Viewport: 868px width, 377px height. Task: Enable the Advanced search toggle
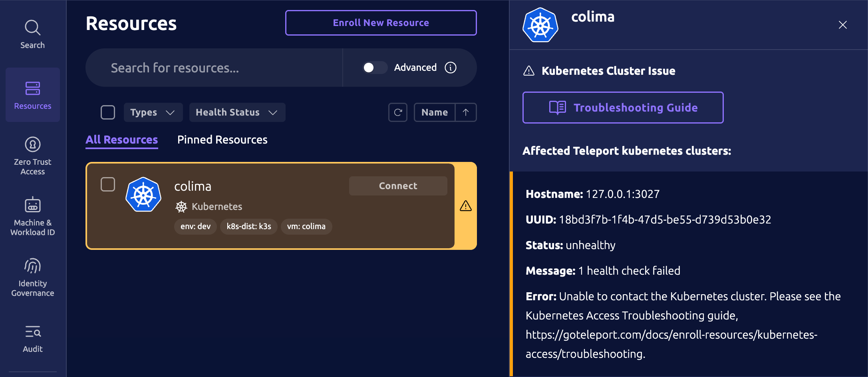[374, 68]
